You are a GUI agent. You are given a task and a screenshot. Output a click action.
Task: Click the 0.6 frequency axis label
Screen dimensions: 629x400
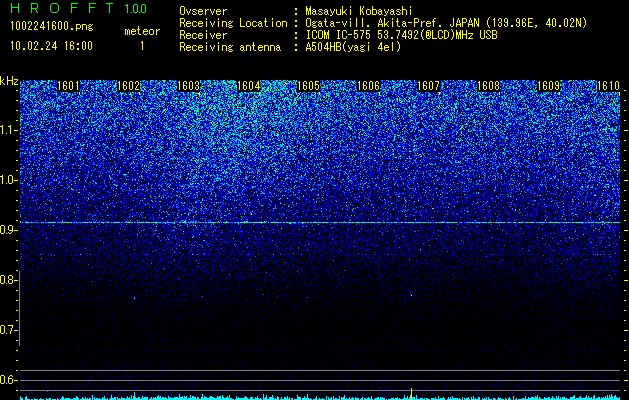tap(9, 380)
